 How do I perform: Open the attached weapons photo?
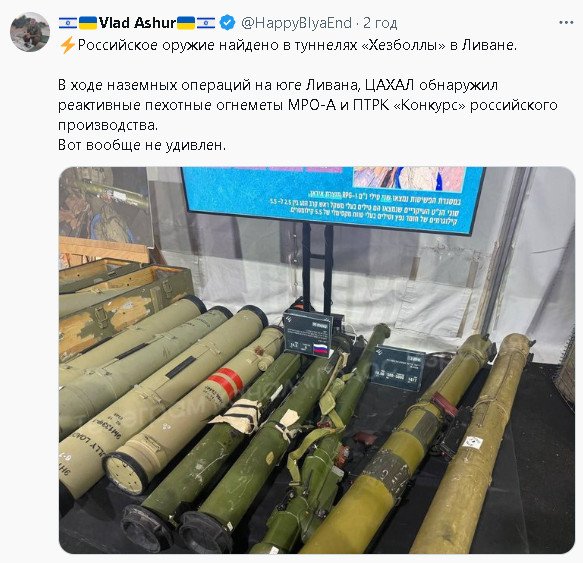(x=317, y=360)
